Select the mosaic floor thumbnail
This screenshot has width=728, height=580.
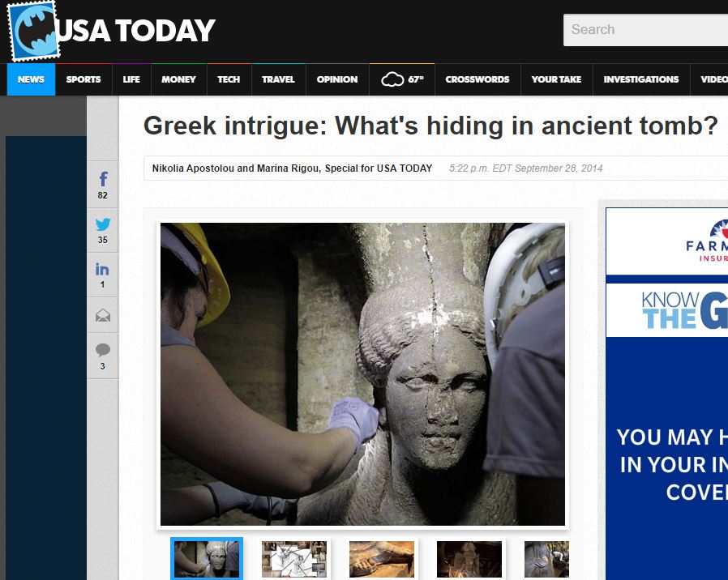click(382, 558)
